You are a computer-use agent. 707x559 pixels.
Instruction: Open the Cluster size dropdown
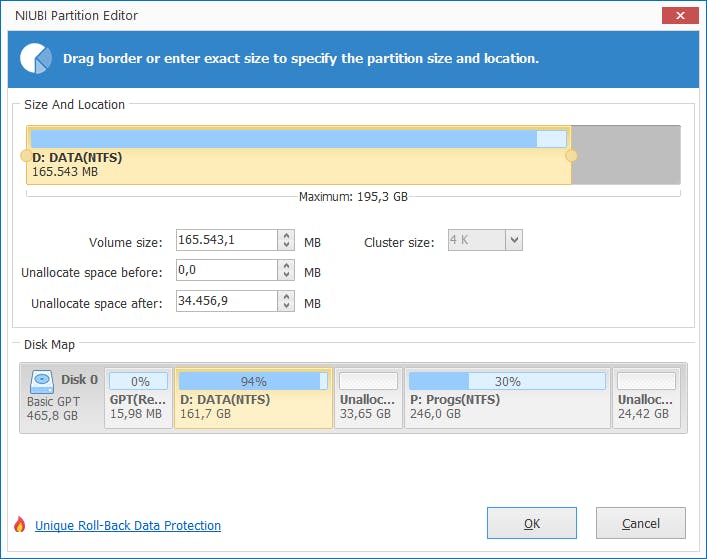click(514, 240)
